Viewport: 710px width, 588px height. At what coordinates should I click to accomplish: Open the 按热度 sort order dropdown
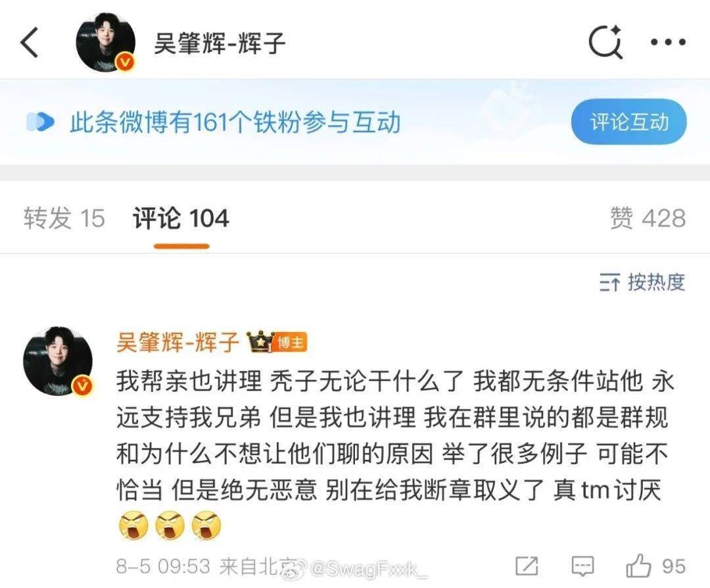[642, 282]
